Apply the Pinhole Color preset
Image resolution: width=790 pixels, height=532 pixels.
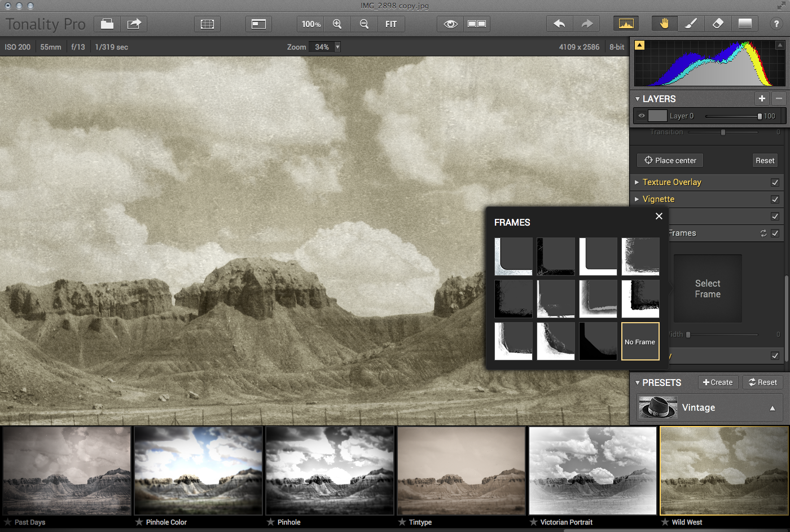click(x=198, y=471)
